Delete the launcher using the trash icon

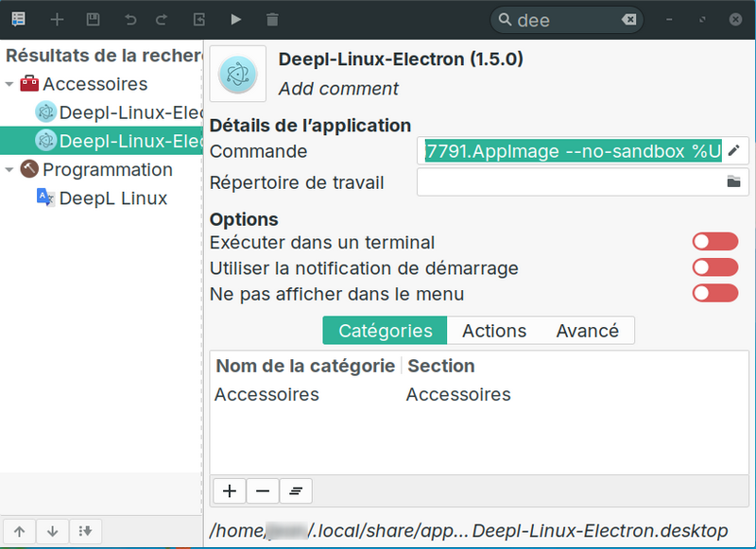coord(272,19)
